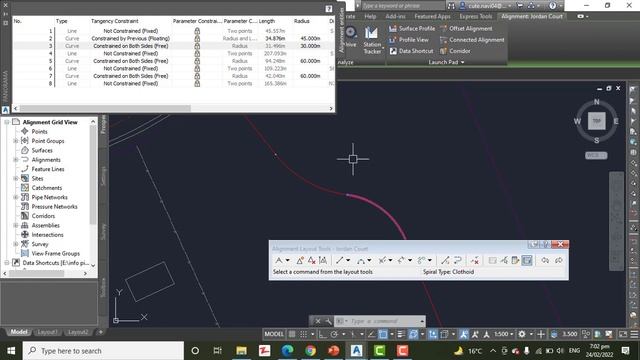
Task: Click the Convert line and arc tool
Action: point(445,260)
